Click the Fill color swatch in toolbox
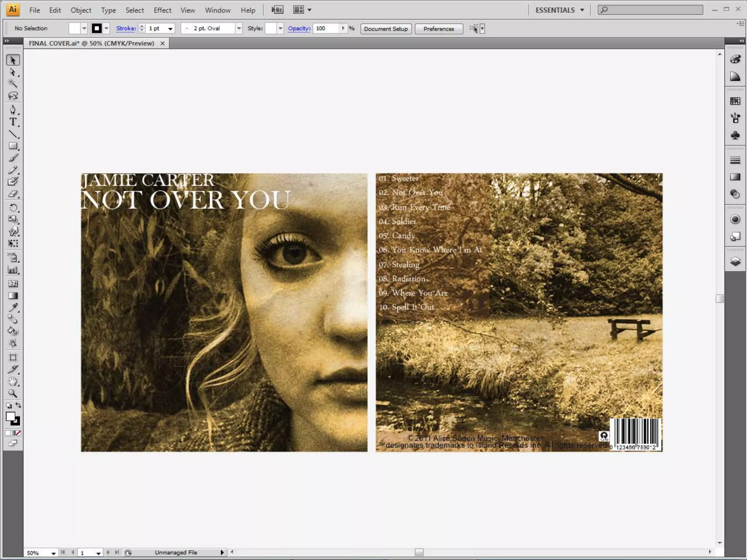 10,417
